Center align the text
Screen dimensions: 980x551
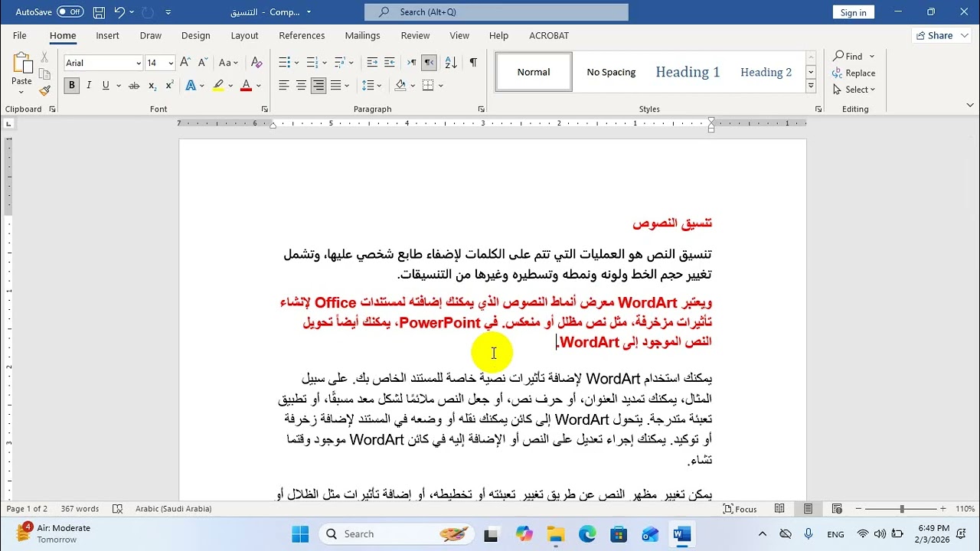(x=301, y=86)
